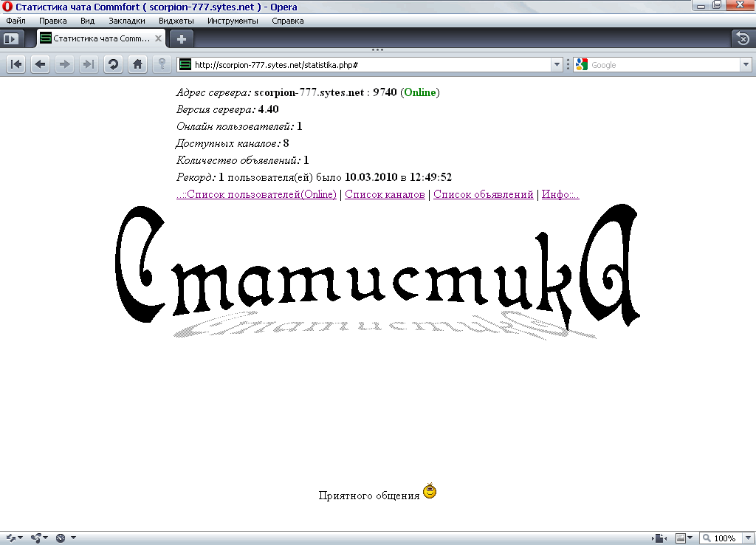756x545 pixels.
Task: Open the new tab plus button
Action: point(182,38)
